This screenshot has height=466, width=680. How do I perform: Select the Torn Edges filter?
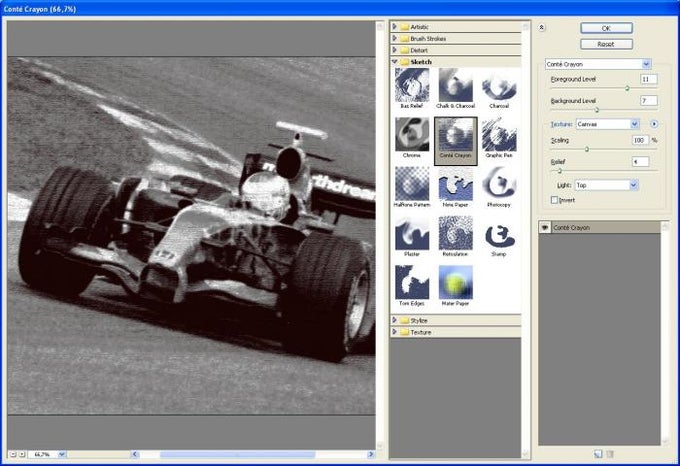pos(411,284)
